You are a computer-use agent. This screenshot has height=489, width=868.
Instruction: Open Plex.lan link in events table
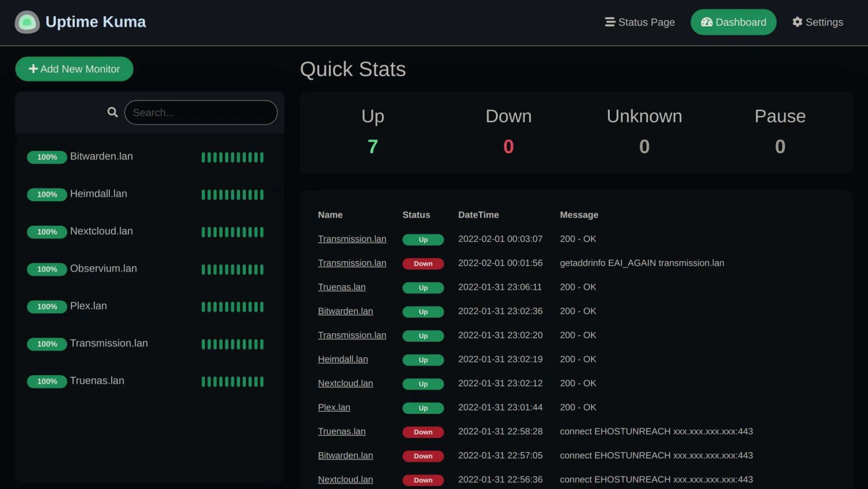click(x=334, y=407)
